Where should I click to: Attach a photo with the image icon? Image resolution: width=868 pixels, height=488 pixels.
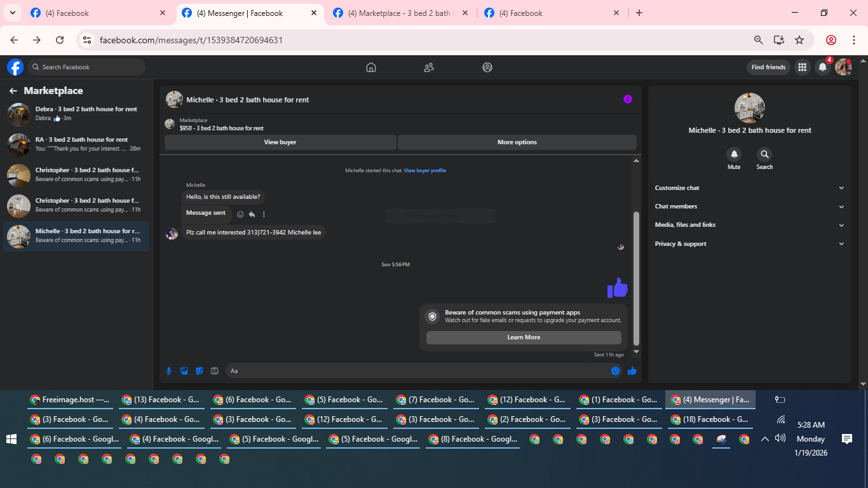pos(184,371)
